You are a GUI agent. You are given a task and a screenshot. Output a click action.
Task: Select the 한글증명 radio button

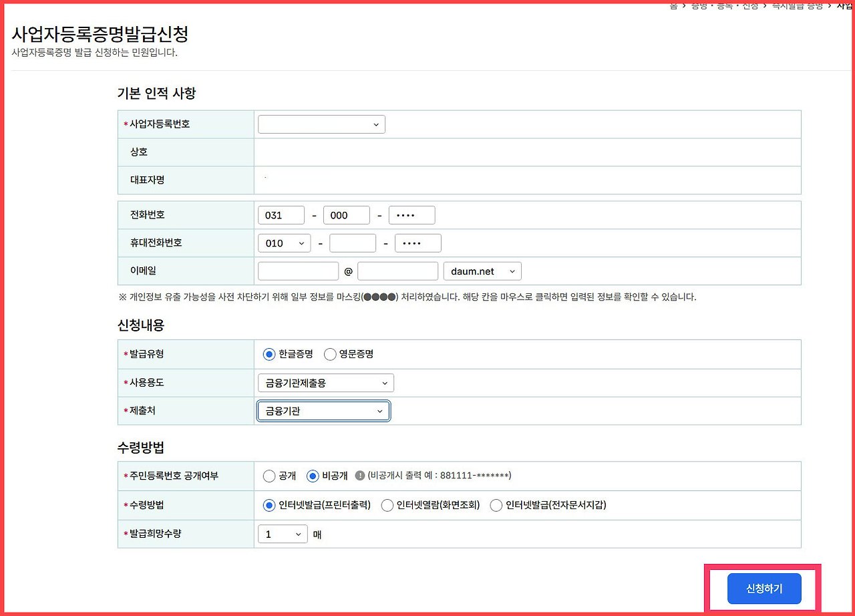pyautogui.click(x=269, y=354)
